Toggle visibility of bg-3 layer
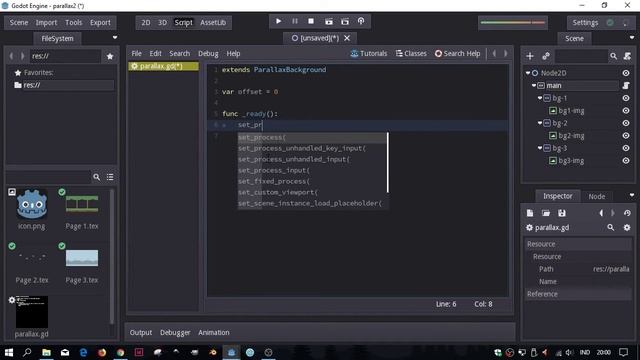Viewport: 640px width, 360px height. [x=626, y=148]
